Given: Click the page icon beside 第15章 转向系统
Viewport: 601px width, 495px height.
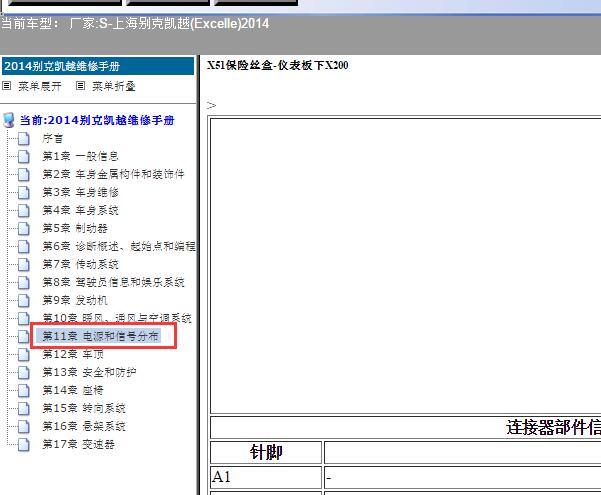Looking at the screenshot, I should click(23, 409).
